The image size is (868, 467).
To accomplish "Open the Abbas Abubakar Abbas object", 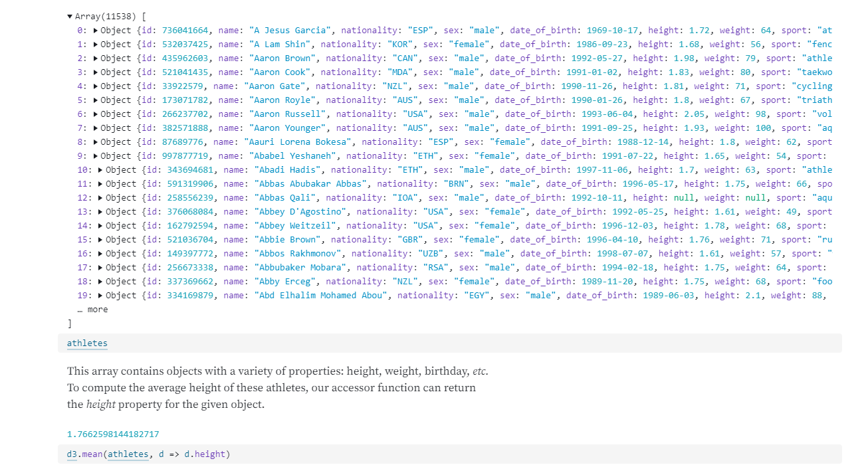I will 101,184.
